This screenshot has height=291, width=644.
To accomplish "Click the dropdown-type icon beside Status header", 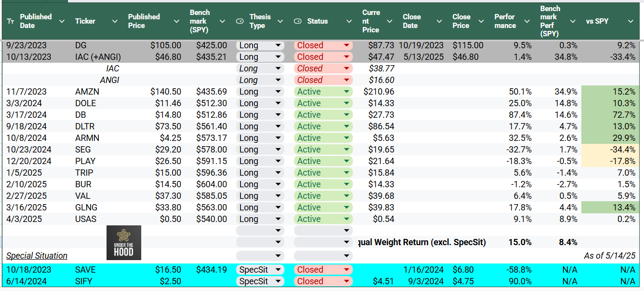I will click(297, 21).
